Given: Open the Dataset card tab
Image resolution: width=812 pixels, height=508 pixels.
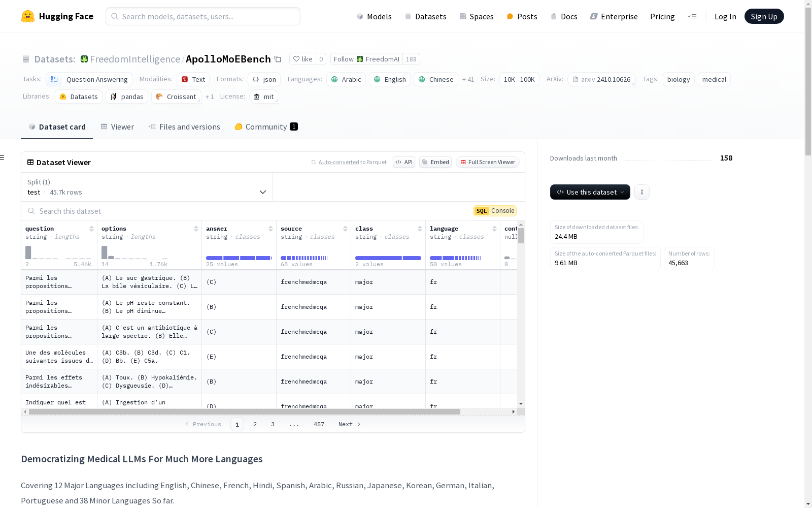Looking at the screenshot, I should tap(57, 127).
